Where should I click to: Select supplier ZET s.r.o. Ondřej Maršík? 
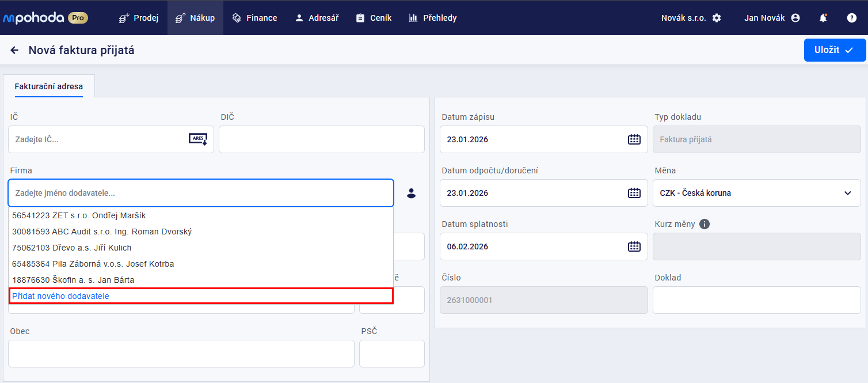coord(79,215)
